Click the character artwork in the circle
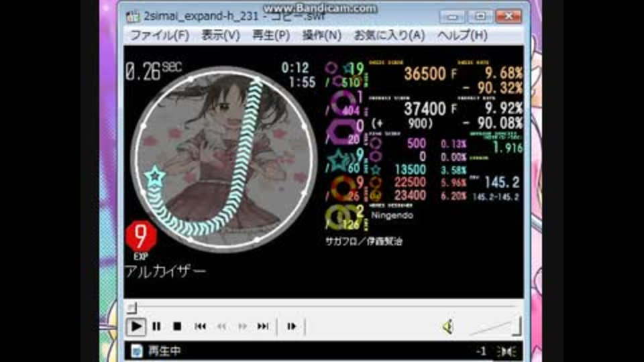Image resolution: width=644 pixels, height=362 pixels. [x=224, y=158]
